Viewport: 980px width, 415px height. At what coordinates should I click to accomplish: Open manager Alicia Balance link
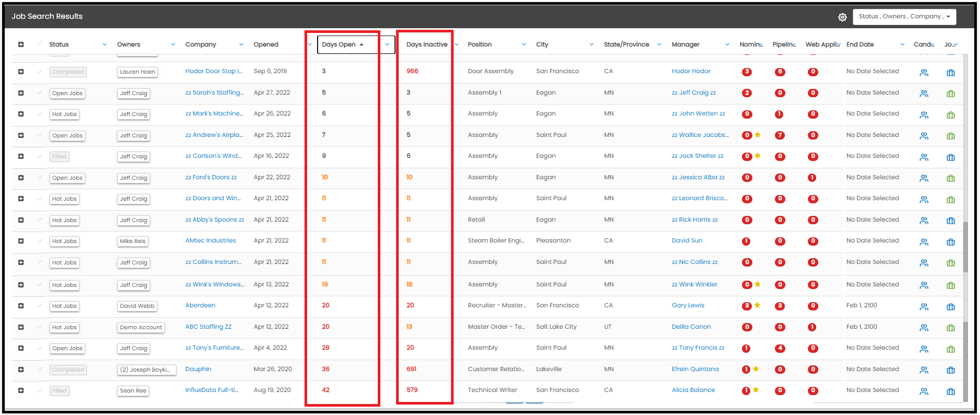tap(693, 390)
